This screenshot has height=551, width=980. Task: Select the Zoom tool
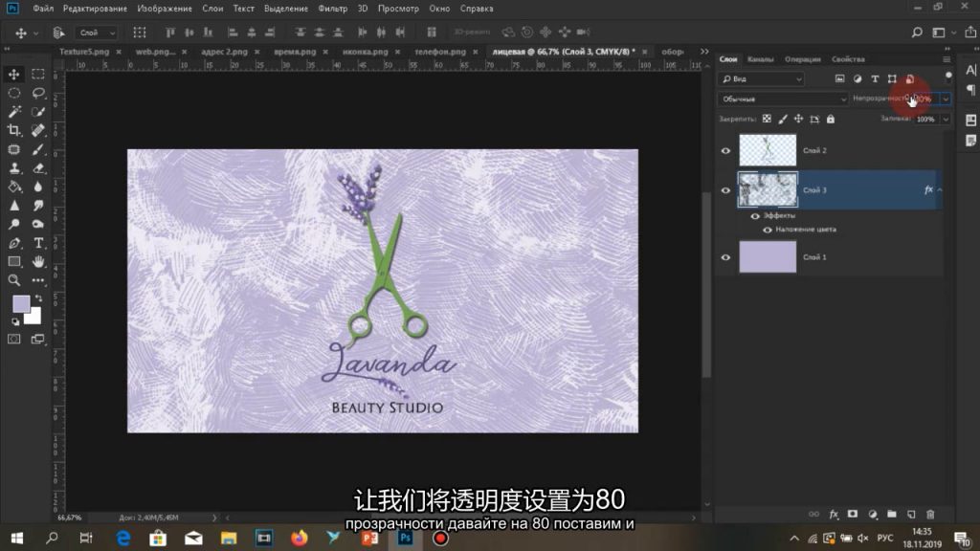coord(13,280)
